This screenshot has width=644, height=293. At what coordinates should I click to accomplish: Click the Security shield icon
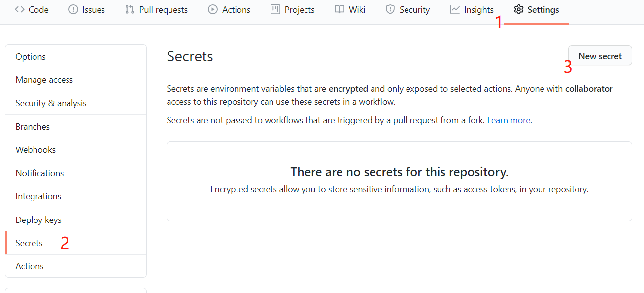(390, 9)
